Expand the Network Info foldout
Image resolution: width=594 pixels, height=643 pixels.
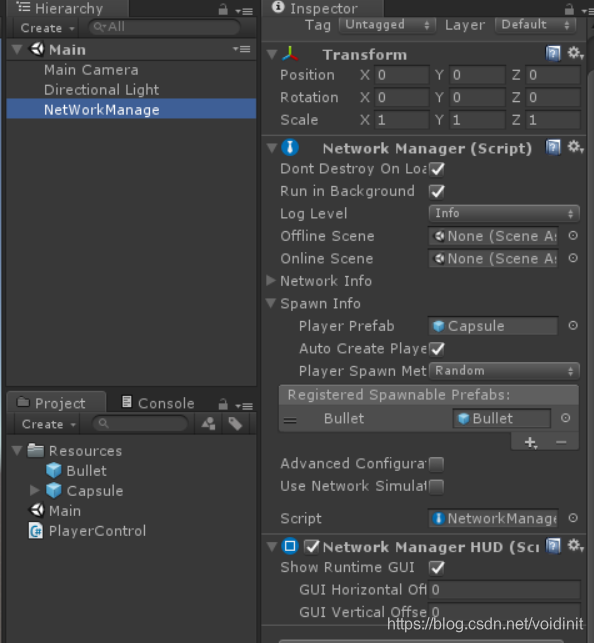point(271,280)
